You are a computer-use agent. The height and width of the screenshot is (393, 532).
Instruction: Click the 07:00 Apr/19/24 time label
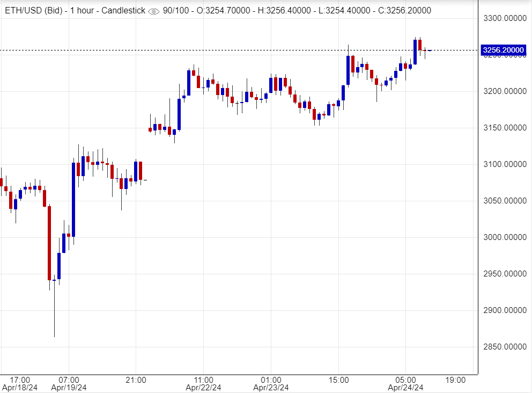tap(69, 383)
